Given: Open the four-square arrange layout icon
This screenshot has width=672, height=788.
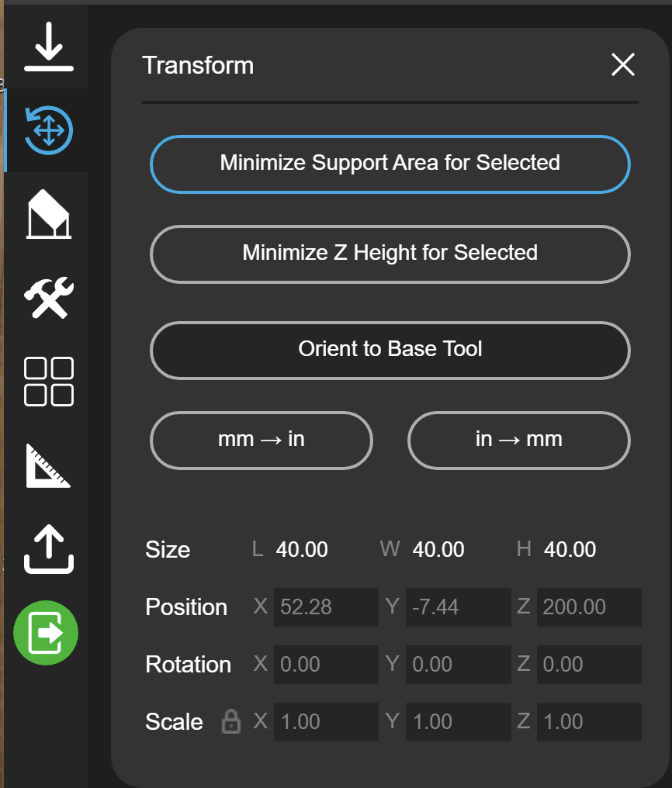Looking at the screenshot, I should click(49, 382).
